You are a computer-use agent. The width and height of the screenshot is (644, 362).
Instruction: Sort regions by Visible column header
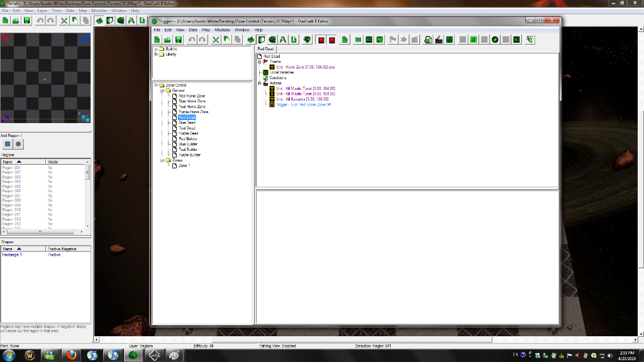pyautogui.click(x=65, y=162)
